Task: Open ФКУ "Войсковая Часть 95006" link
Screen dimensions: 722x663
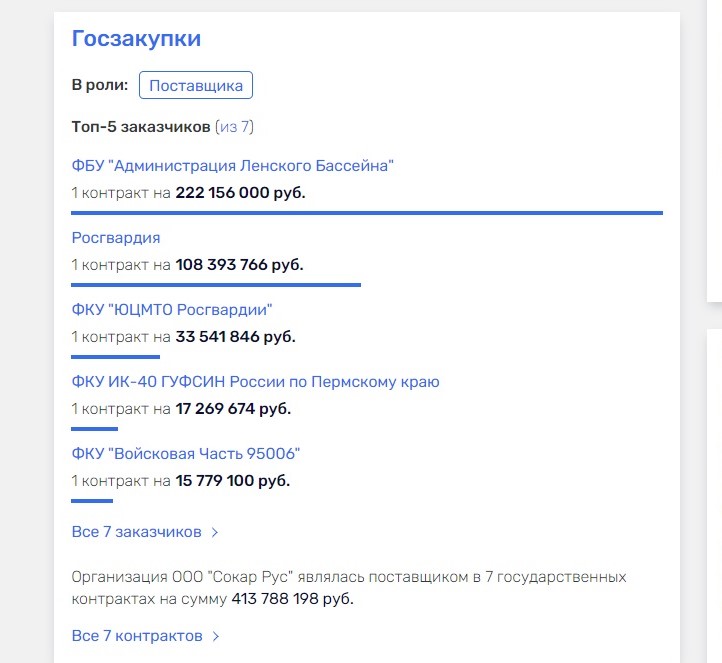Action: [x=186, y=454]
